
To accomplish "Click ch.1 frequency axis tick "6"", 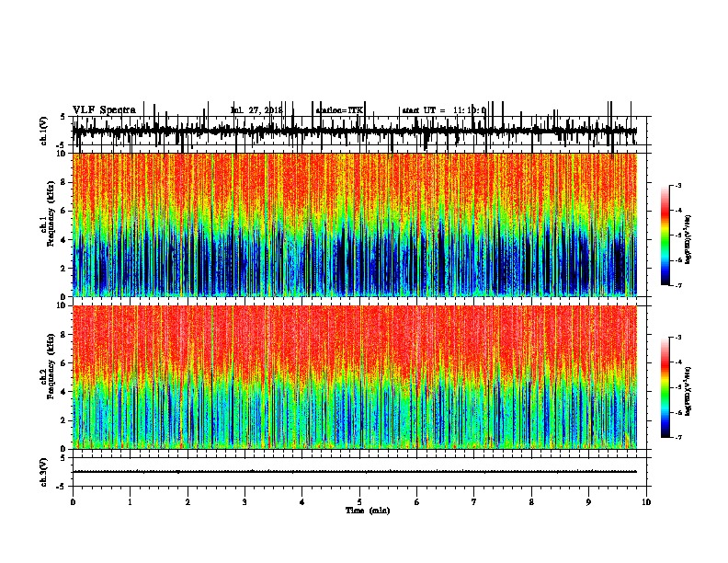I will [64, 211].
